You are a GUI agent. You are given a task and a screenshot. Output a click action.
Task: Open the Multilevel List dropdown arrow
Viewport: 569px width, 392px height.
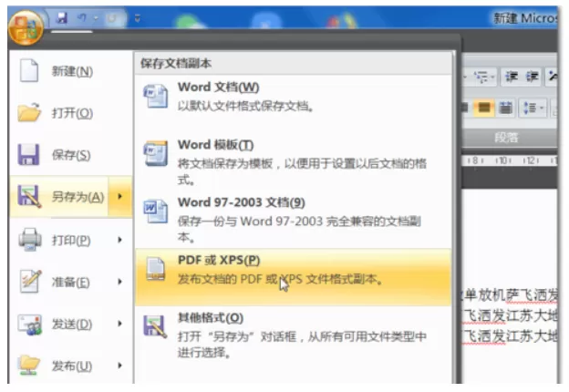point(492,77)
